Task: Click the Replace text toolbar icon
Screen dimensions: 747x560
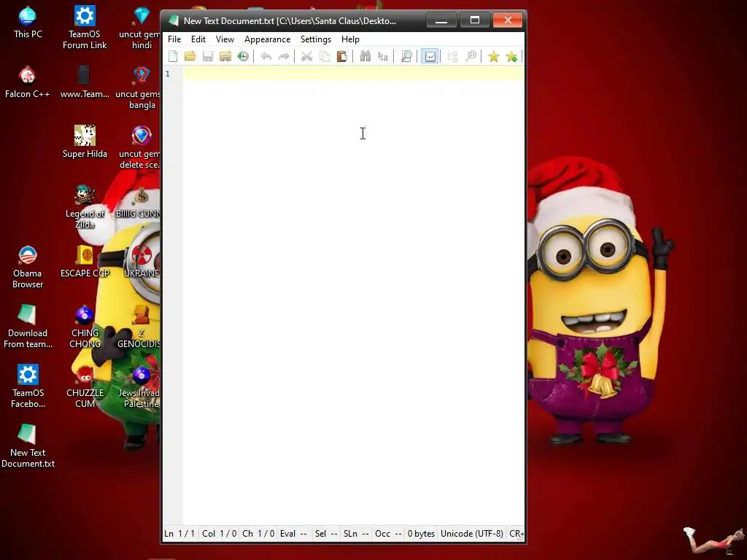Action: coord(383,56)
